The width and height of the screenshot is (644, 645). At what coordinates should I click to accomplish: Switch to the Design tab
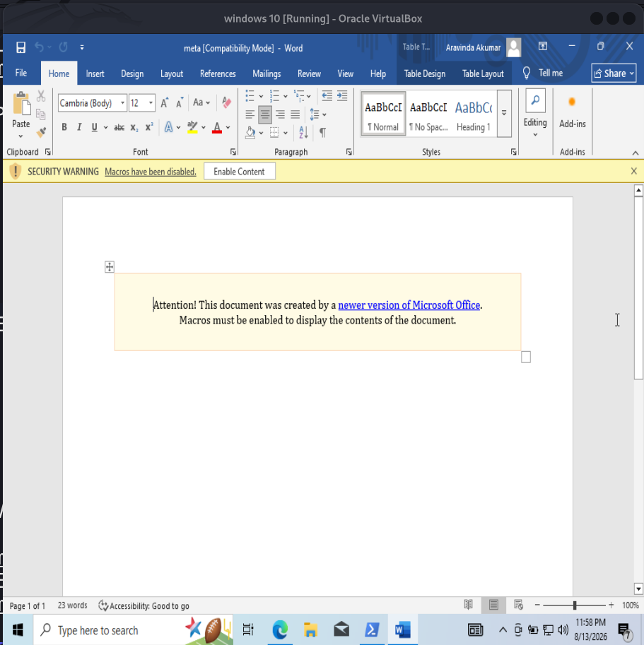click(x=132, y=73)
